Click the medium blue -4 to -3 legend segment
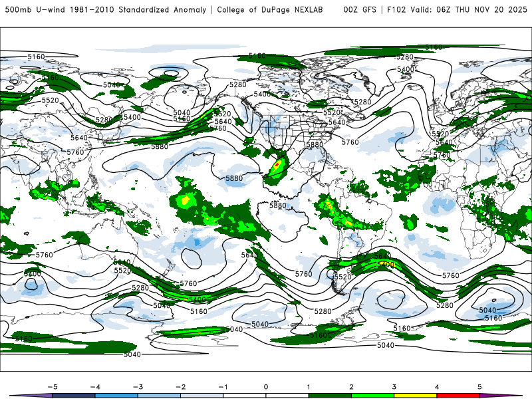This screenshot has width=532, height=399. coord(116,396)
